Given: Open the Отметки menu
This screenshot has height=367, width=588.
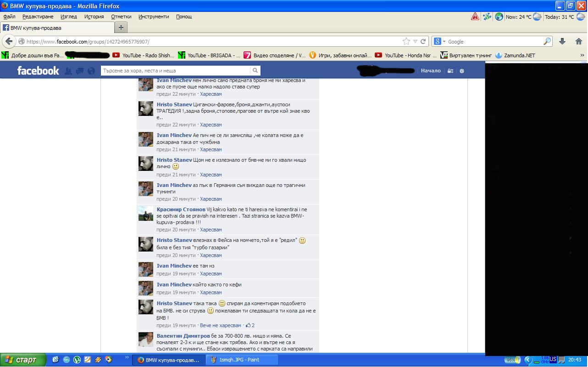Looking at the screenshot, I should (121, 16).
